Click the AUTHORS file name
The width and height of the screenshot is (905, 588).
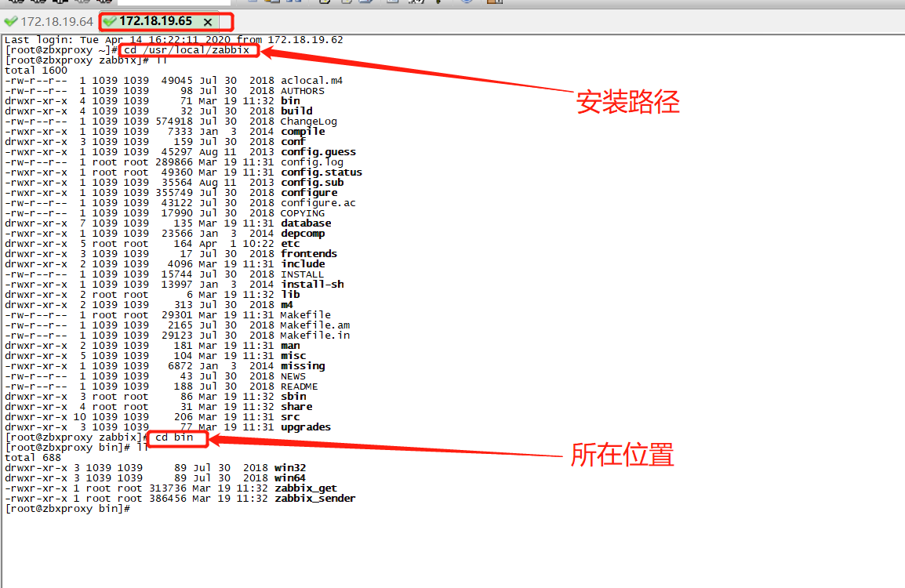pyautogui.click(x=303, y=91)
